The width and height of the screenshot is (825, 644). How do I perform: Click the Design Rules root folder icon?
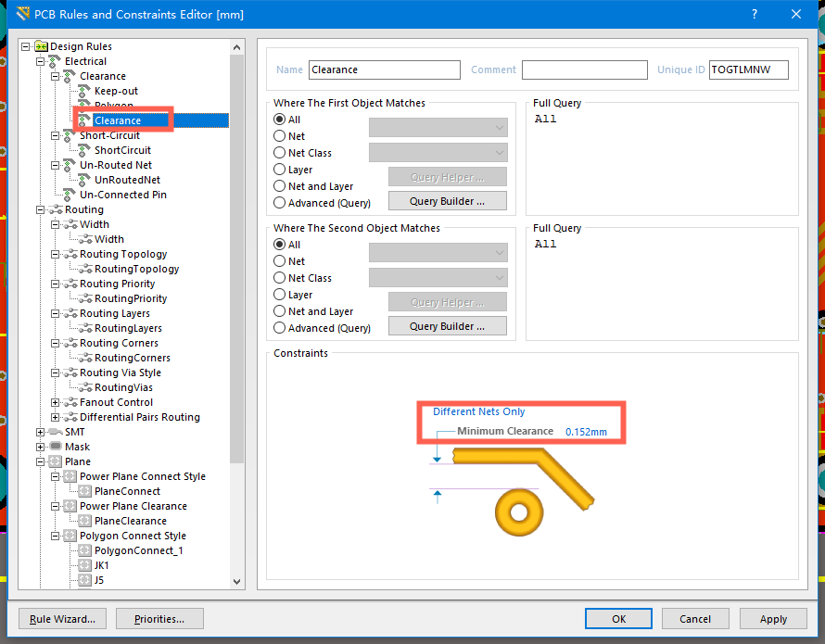point(41,46)
